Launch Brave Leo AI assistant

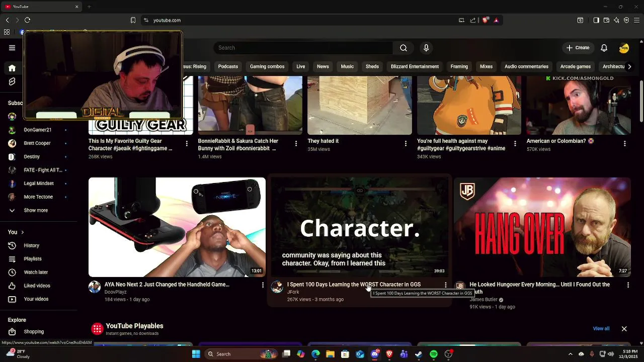(616, 20)
